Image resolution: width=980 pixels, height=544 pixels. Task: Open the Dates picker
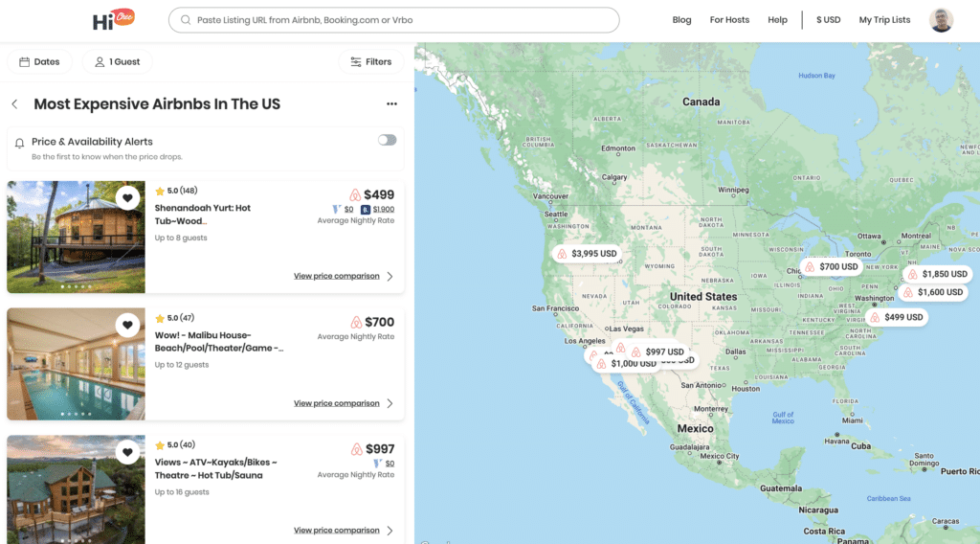39,62
